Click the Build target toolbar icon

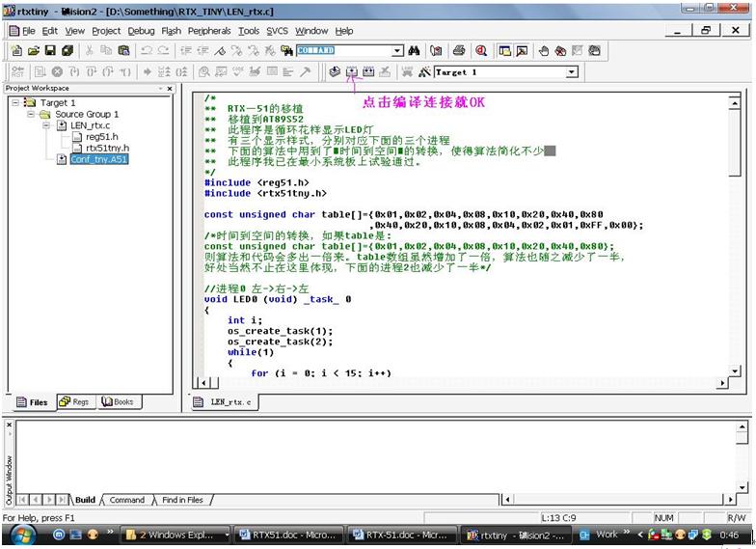(x=351, y=72)
